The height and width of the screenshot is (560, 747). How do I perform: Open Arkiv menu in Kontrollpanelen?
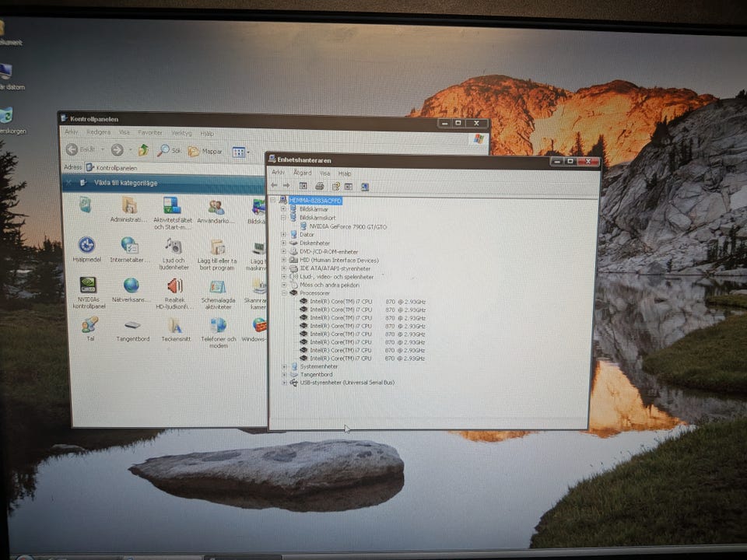(x=72, y=132)
